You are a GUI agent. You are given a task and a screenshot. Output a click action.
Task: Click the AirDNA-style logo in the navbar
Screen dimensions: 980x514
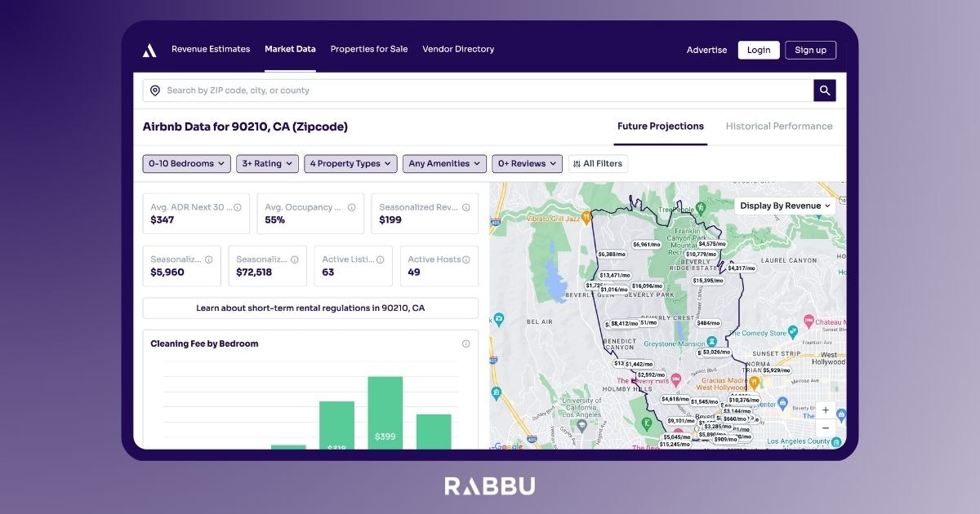(149, 50)
